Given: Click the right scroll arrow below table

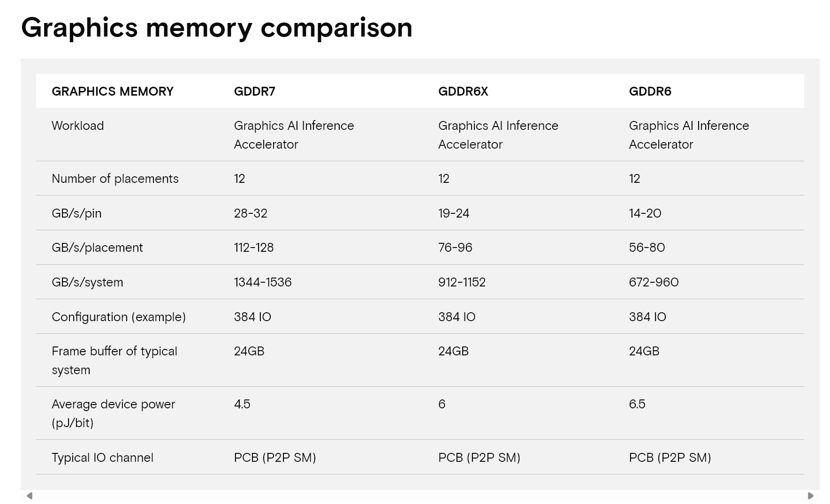Looking at the screenshot, I should 810,496.
